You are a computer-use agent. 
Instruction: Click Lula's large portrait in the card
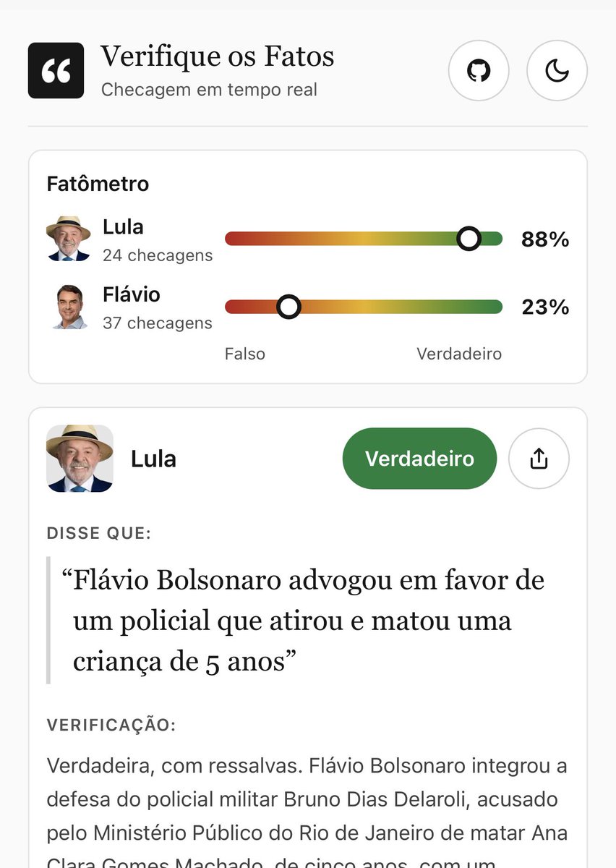pyautogui.click(x=80, y=459)
